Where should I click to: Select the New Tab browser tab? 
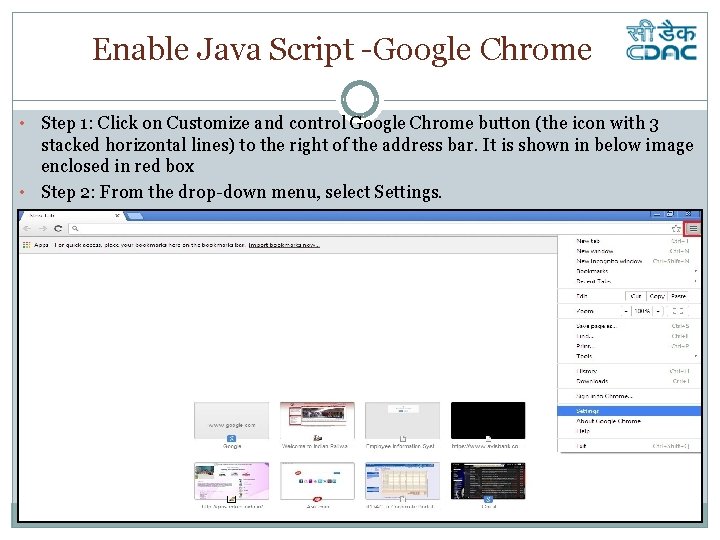(x=71, y=215)
